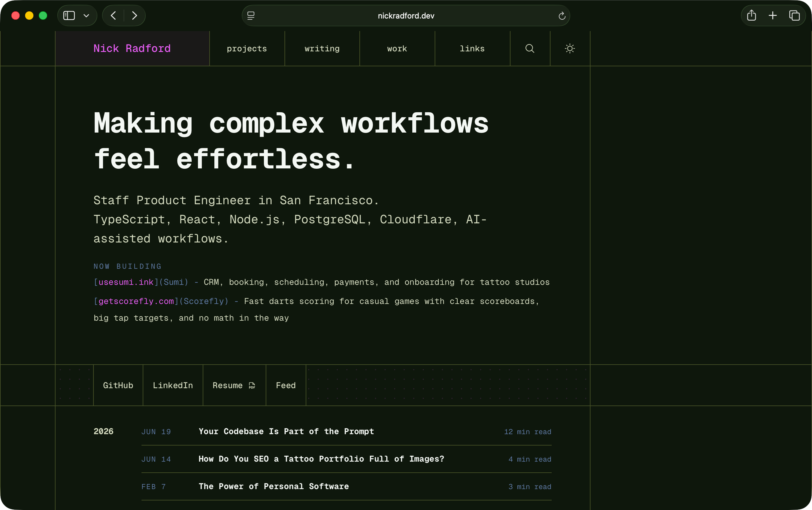Image resolution: width=812 pixels, height=510 pixels.
Task: Open the sidebar tab group dropdown arrow
Action: [86, 16]
